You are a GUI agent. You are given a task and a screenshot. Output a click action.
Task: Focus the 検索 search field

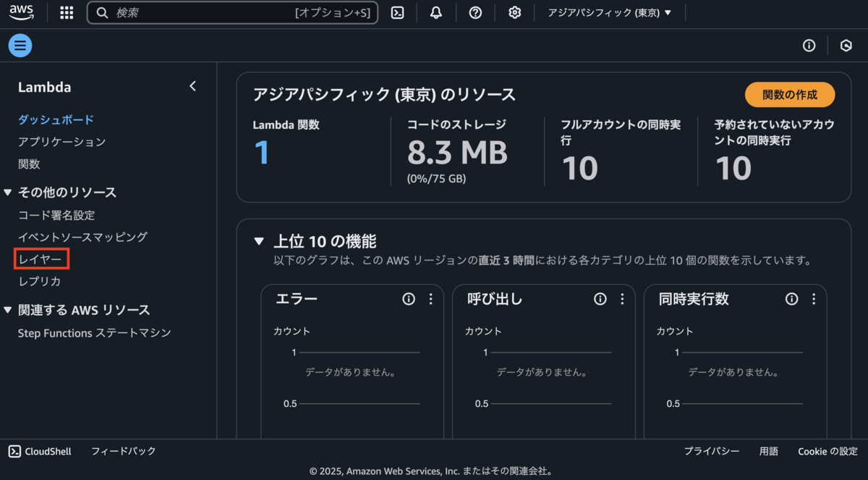pos(232,12)
